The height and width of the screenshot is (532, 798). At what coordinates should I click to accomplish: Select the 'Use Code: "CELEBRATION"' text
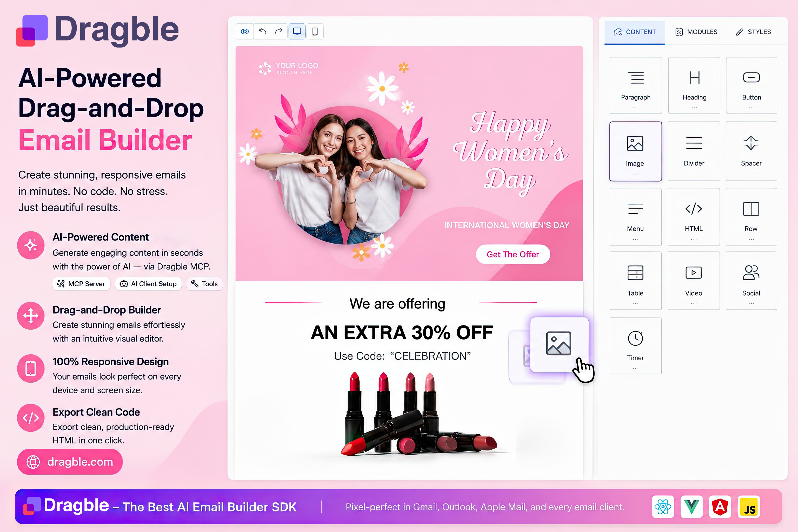pyautogui.click(x=402, y=356)
